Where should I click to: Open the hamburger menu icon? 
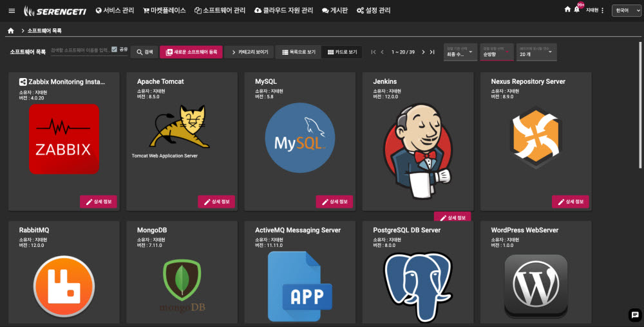pos(12,10)
